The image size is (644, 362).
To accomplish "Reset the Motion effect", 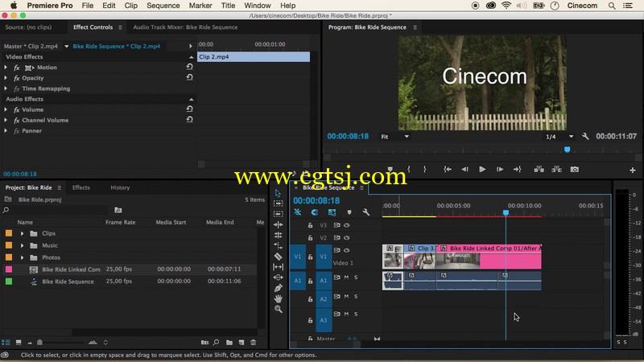I will pos(189,67).
